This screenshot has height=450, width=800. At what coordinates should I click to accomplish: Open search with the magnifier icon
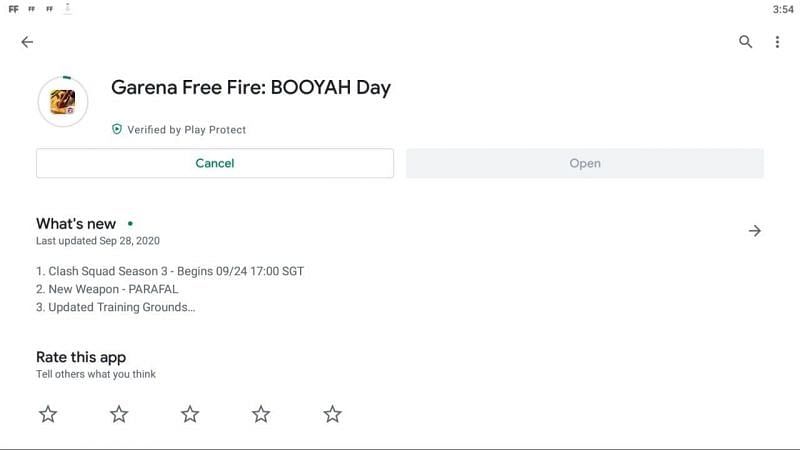[x=745, y=42]
